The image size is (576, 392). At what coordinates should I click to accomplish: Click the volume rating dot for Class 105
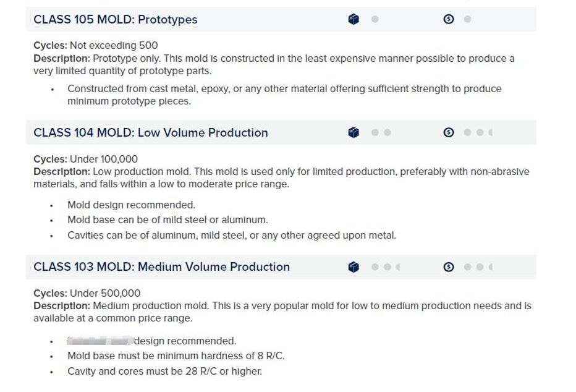[375, 19]
